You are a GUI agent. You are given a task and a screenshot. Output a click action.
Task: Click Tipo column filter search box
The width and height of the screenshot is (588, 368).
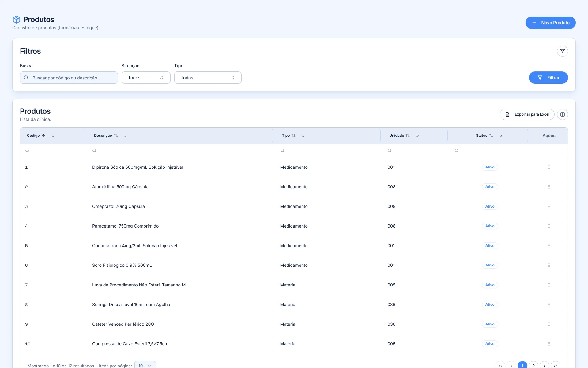329,151
